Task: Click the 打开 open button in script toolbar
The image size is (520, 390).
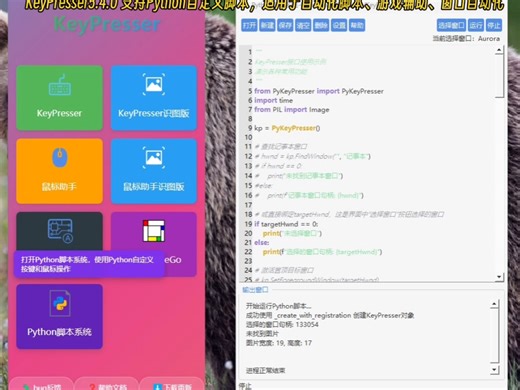Action: (x=249, y=25)
